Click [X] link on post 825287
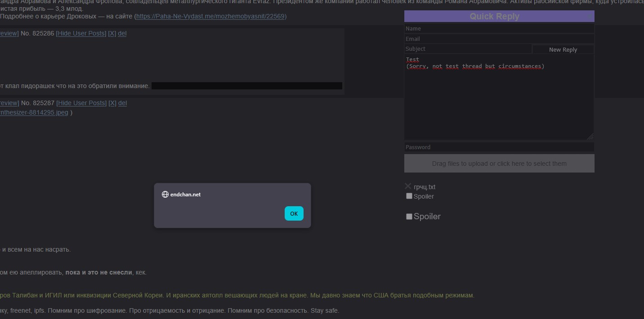644x319 pixels. click(112, 103)
